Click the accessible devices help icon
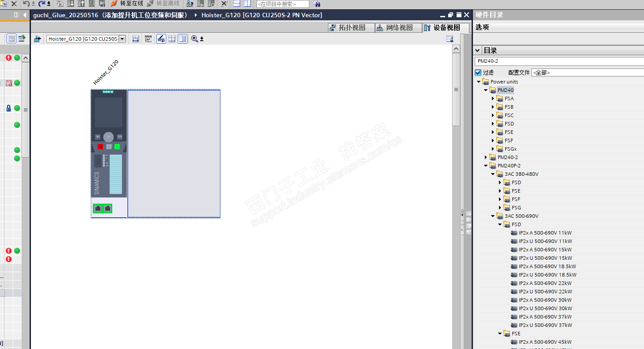644x349 pixels. 190,4
